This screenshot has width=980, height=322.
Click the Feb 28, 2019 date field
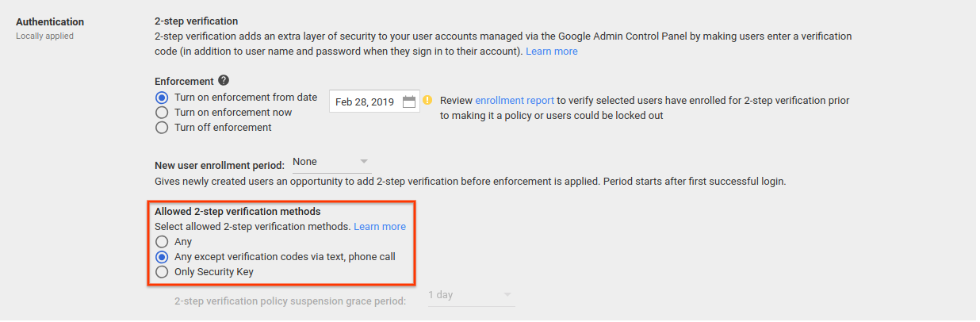374,102
